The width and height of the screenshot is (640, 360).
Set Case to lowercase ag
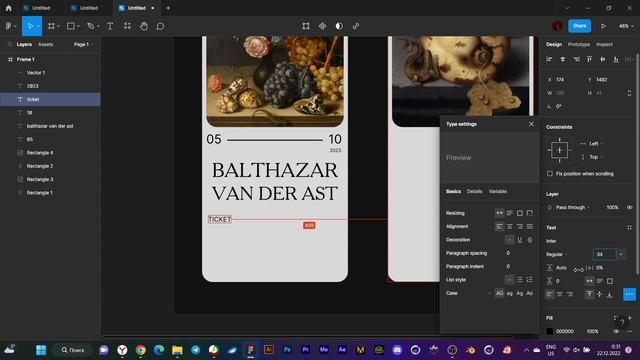(510, 293)
